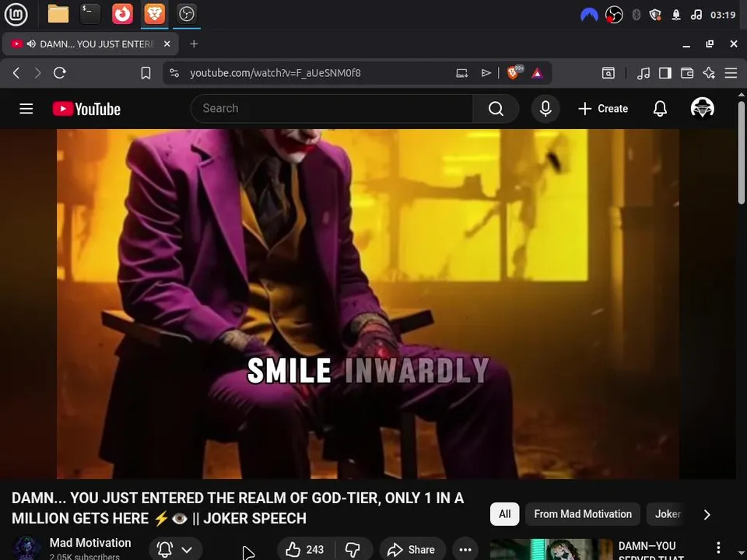The width and height of the screenshot is (747, 560).
Task: Open Mad Motivation channel avatar
Action: (26, 548)
